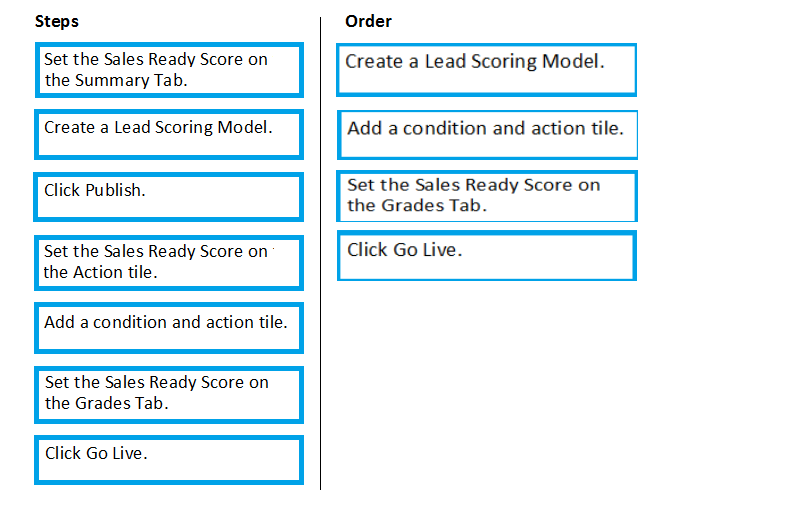Choose 'Set the Sales Ready Score on the Action tile' step
Viewport: 793px width, 521px height.
pos(169,263)
